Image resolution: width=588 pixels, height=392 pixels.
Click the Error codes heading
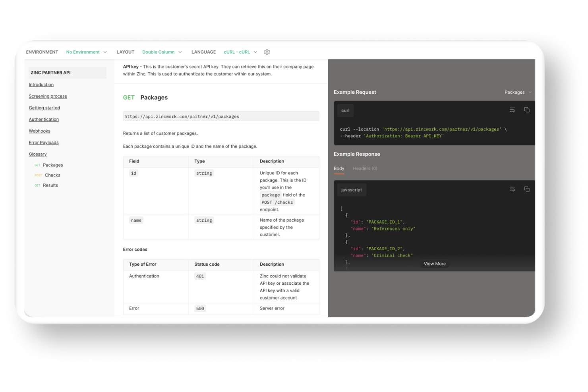point(135,249)
